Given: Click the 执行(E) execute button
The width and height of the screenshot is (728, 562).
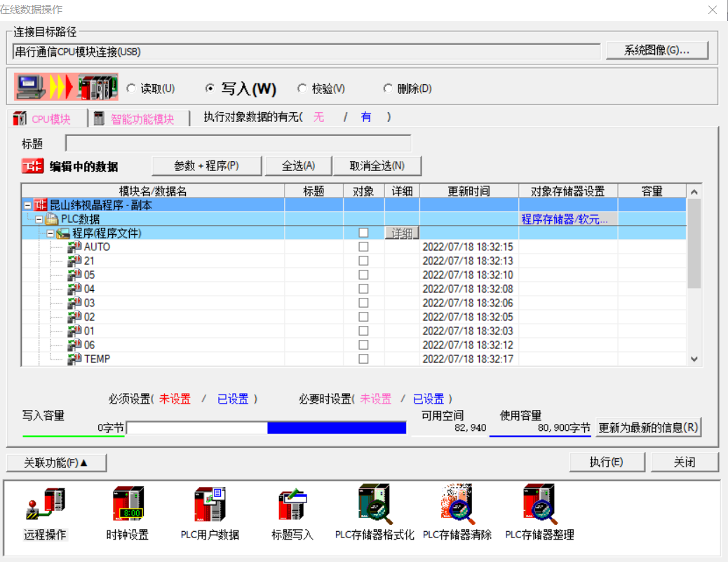Looking at the screenshot, I should point(606,462).
